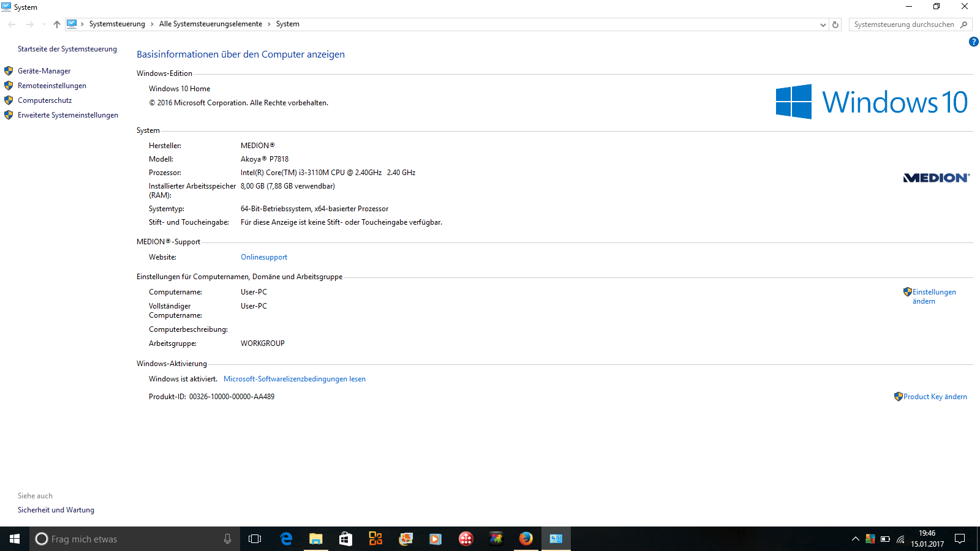Click the MEDION logo
The height and width of the screenshot is (551, 980).
(x=937, y=178)
